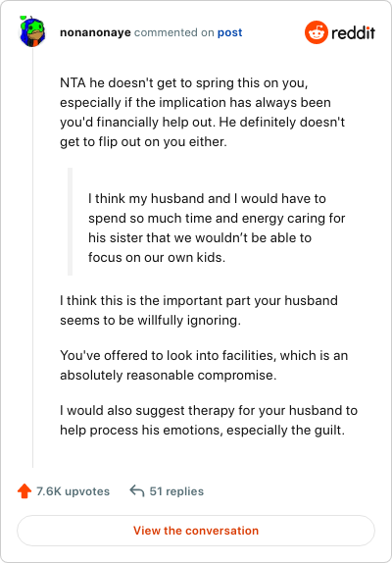
Task: Click the grey blockquote bar beside the quote
Action: (x=70, y=222)
